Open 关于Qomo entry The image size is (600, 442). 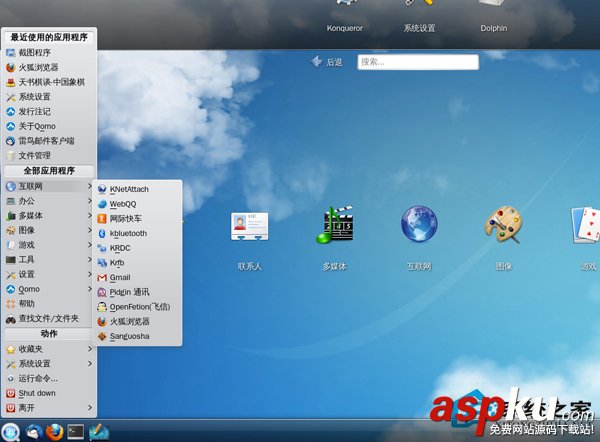coord(49,126)
